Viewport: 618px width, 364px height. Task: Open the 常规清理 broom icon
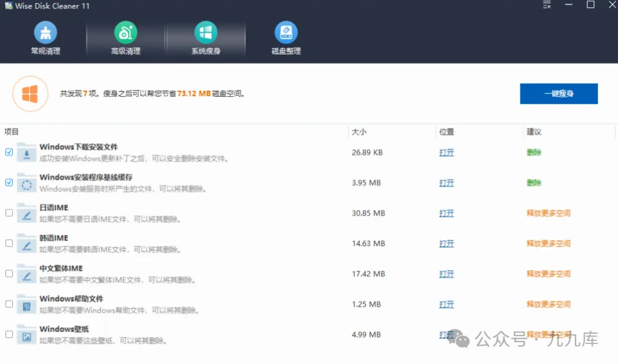[45, 32]
